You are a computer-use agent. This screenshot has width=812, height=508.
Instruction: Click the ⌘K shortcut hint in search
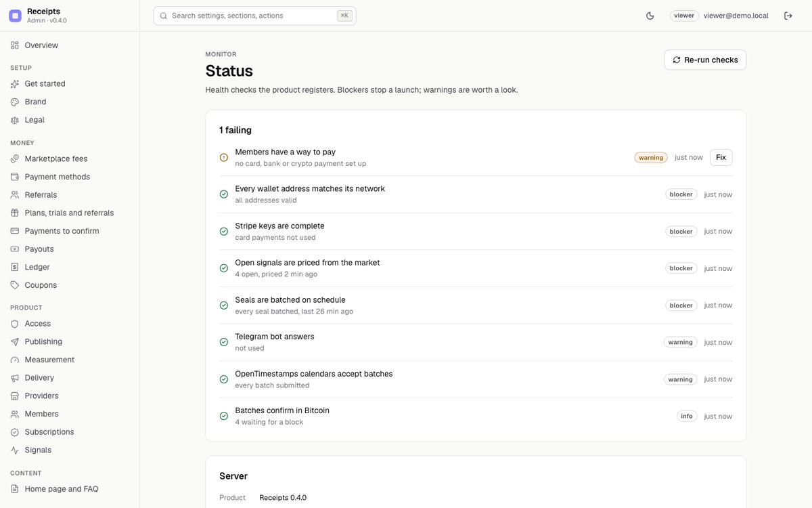[x=344, y=16]
